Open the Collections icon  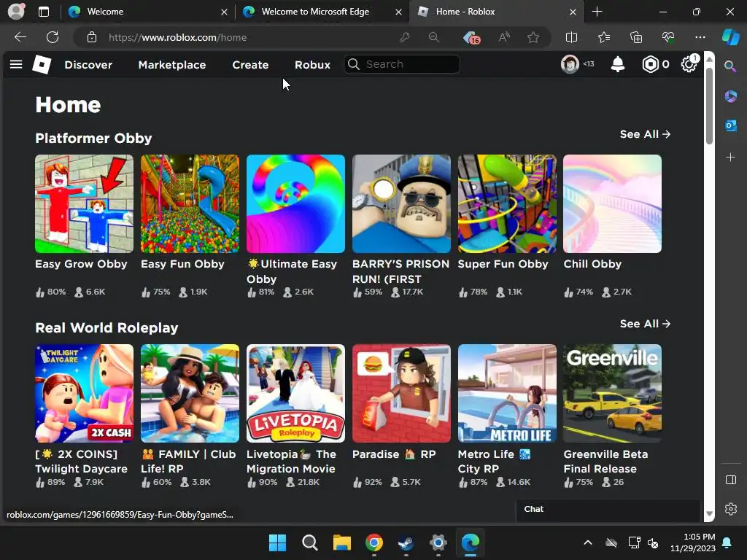coord(636,37)
